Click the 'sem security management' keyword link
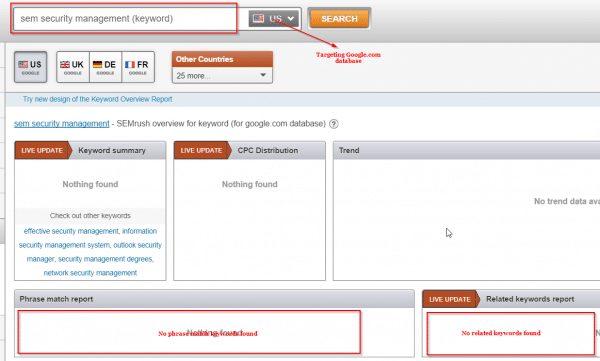This screenshot has height=361, width=600. point(62,124)
